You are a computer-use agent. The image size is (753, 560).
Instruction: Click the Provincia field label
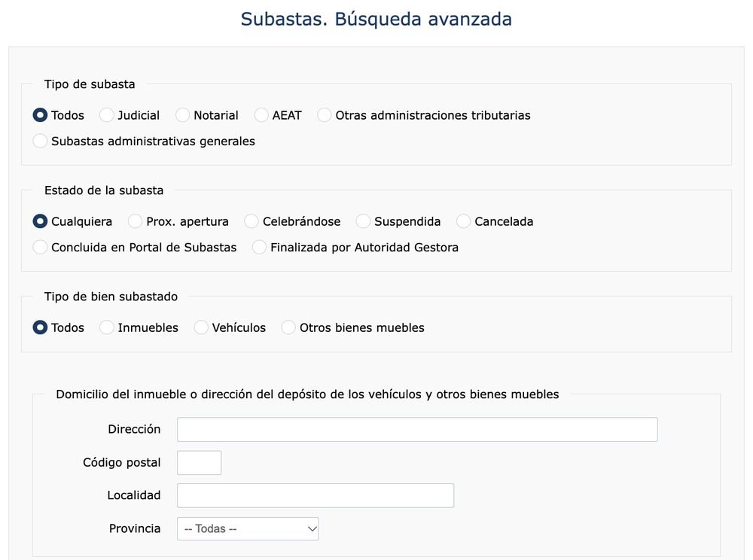[135, 528]
